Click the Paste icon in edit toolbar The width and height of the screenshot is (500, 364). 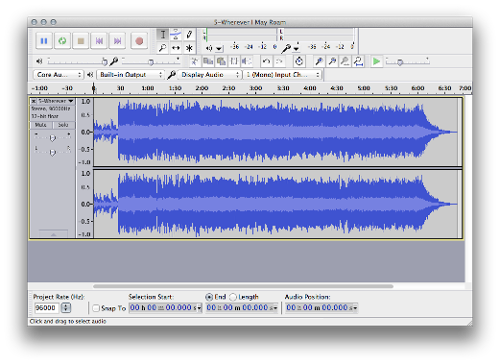[221, 61]
